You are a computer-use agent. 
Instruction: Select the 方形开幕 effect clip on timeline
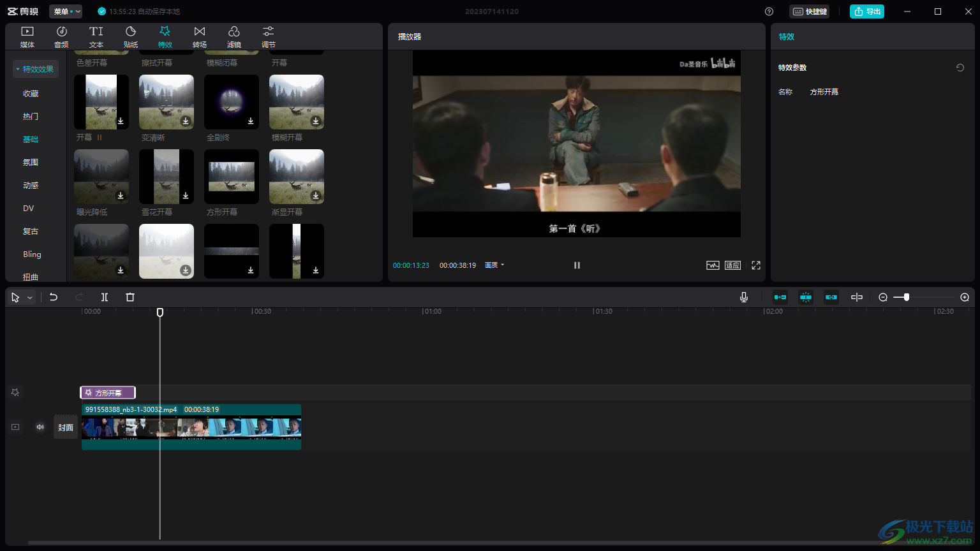[108, 393]
